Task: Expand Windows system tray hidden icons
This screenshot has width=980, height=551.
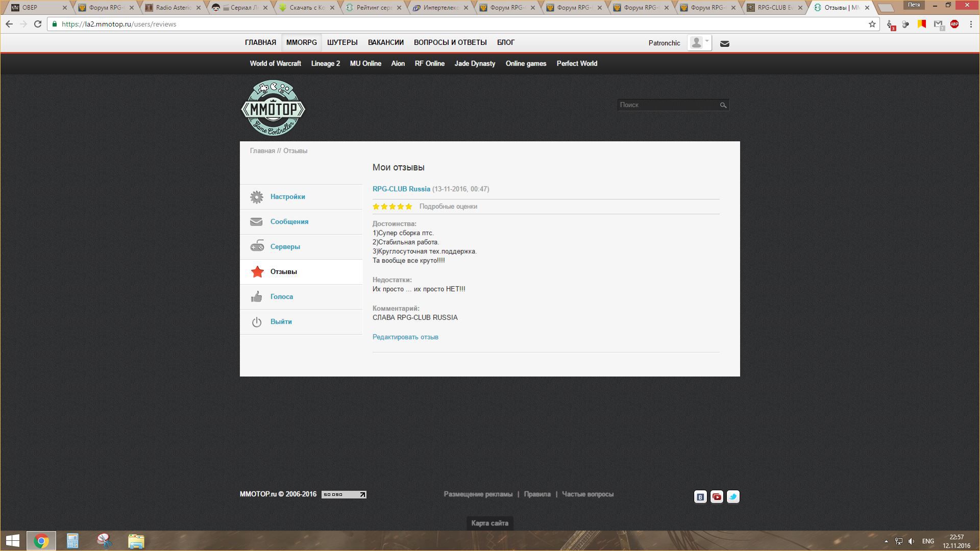Action: coord(886,541)
